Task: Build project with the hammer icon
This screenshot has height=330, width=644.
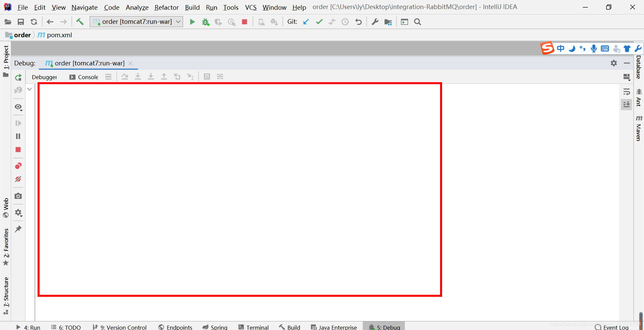Action: tap(80, 22)
